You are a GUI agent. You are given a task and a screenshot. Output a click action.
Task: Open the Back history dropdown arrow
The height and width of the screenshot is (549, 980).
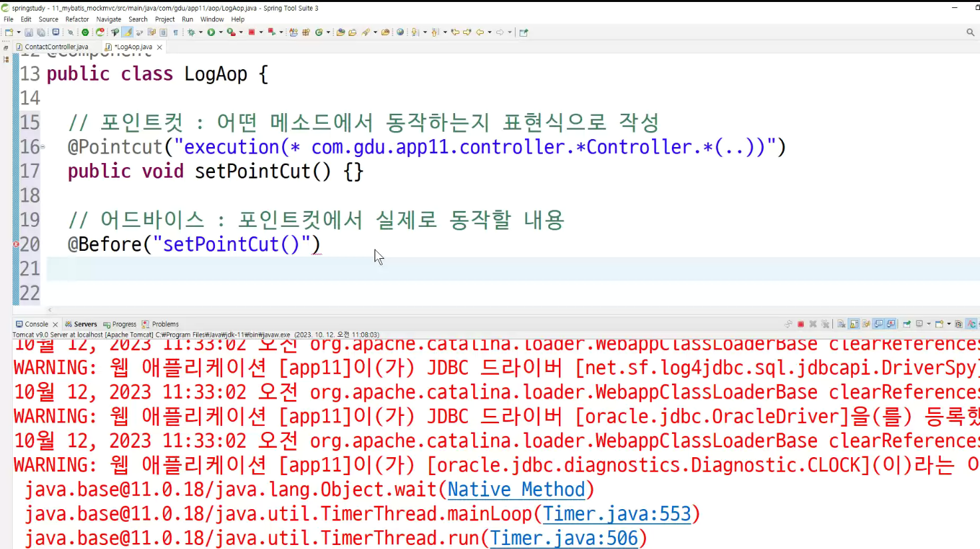click(490, 32)
